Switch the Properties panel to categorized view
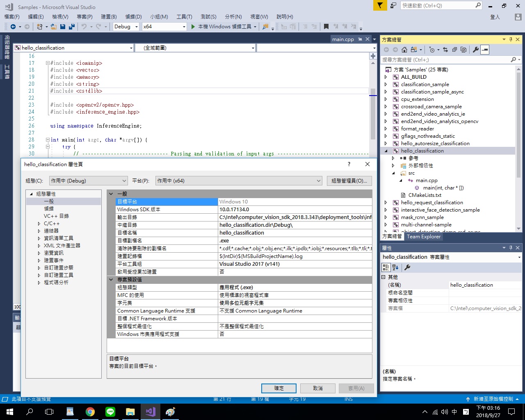The width and height of the screenshot is (525, 420). click(x=386, y=267)
